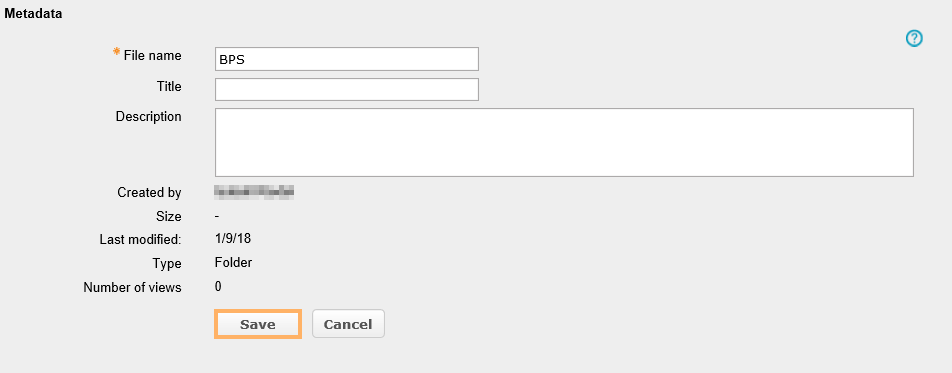The width and height of the screenshot is (952, 373).
Task: Click the Created by label
Action: pyautogui.click(x=149, y=193)
